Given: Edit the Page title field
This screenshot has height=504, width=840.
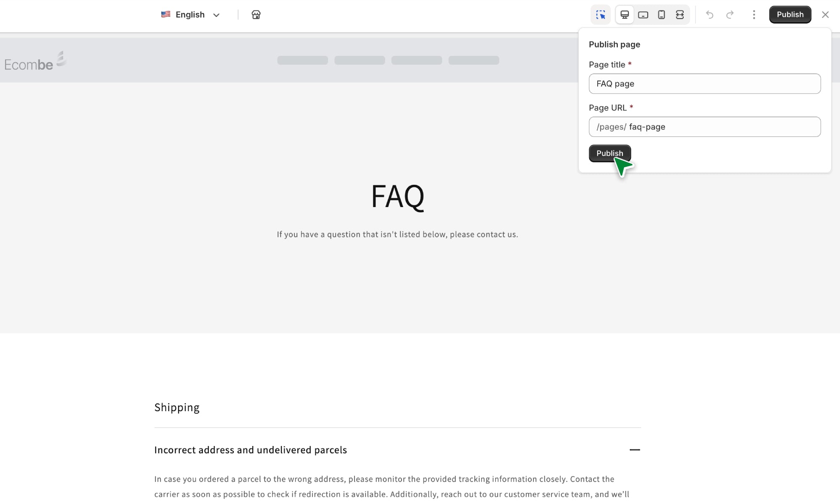Looking at the screenshot, I should click(704, 84).
